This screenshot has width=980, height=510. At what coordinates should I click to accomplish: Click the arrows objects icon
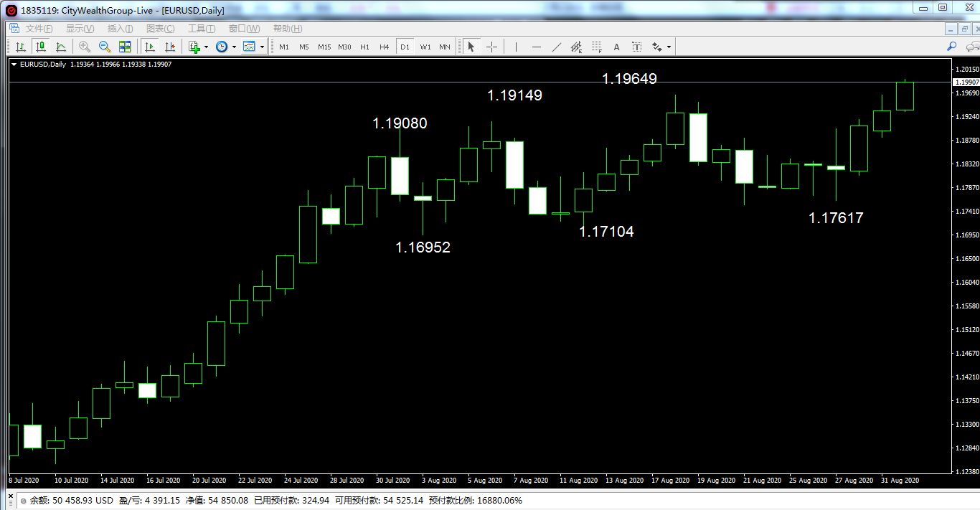[657, 47]
